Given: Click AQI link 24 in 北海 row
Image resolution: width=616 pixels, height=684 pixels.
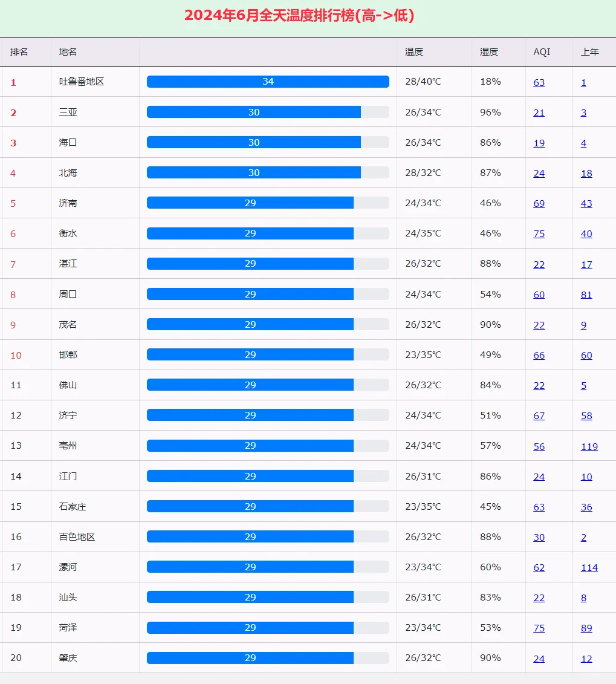Looking at the screenshot, I should coord(539,173).
